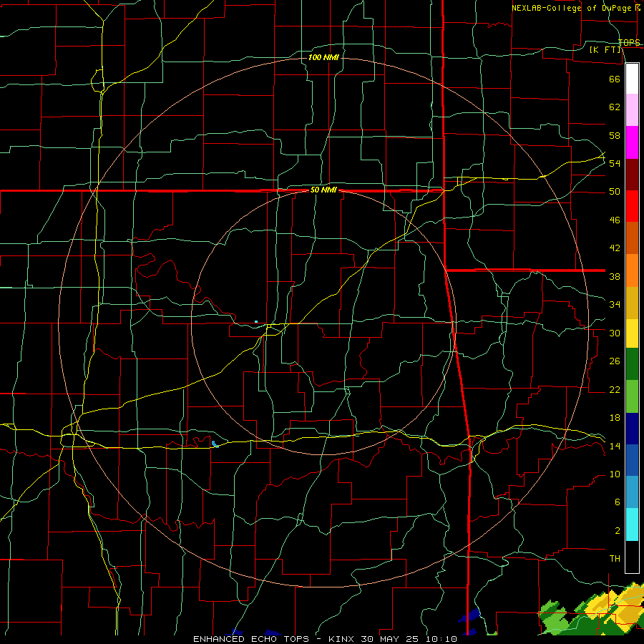644x644 pixels.
Task: Click the legend value "26"
Action: click(x=615, y=361)
